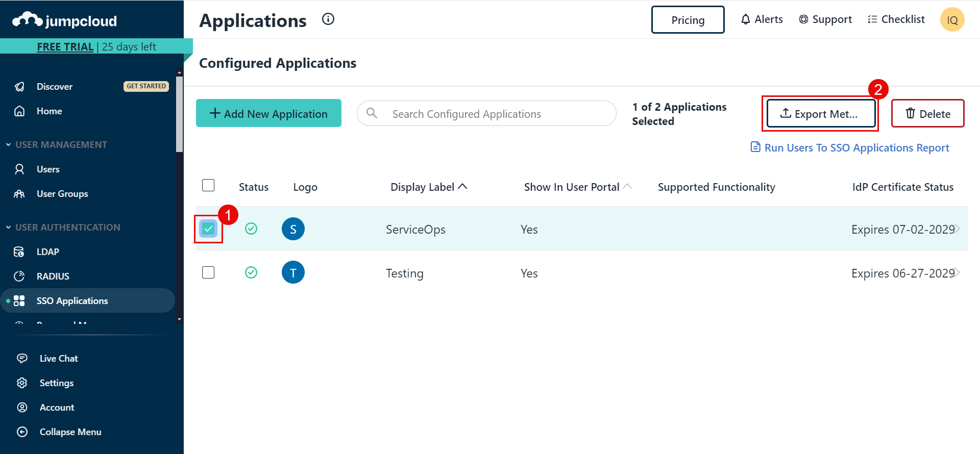Click the ServiceOps logo icon
Image resolution: width=980 pixels, height=454 pixels.
pyautogui.click(x=293, y=229)
